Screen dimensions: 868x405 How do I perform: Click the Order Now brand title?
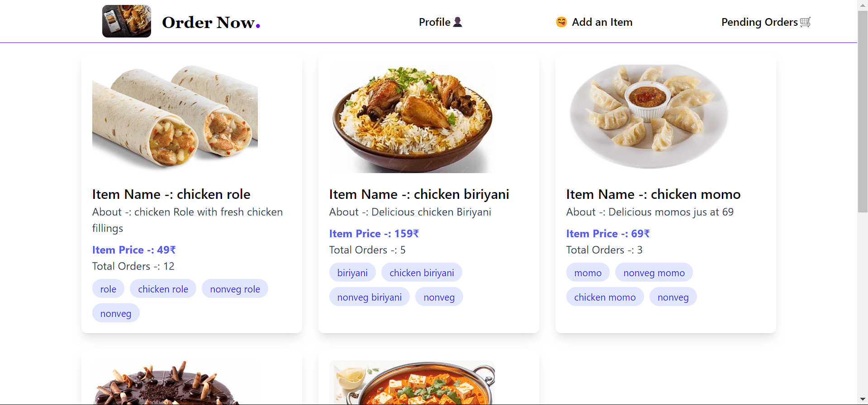coord(211,22)
